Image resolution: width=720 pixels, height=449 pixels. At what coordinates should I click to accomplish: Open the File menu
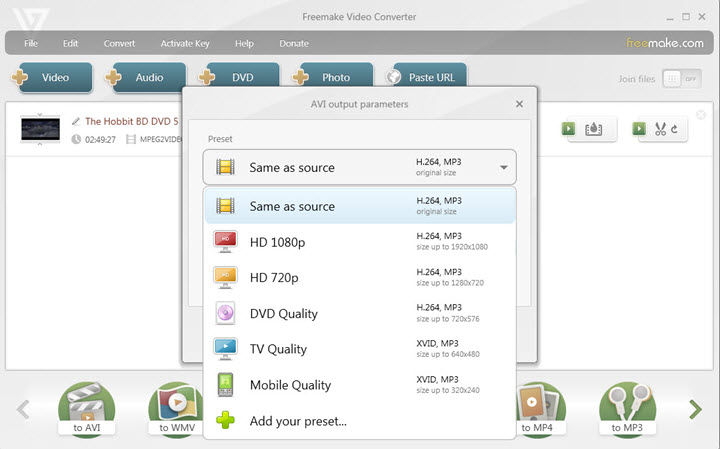(x=31, y=43)
